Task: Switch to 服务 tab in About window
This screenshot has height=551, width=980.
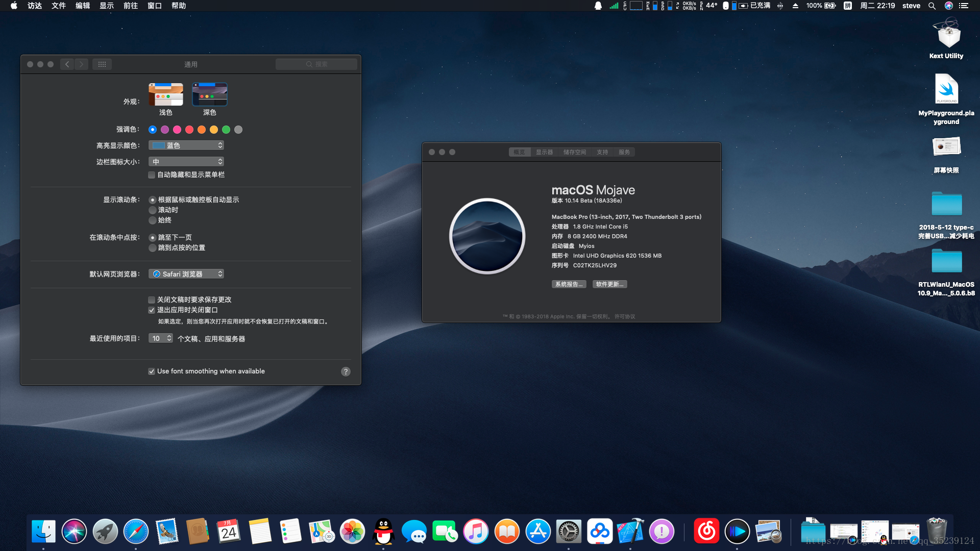Action: (624, 152)
